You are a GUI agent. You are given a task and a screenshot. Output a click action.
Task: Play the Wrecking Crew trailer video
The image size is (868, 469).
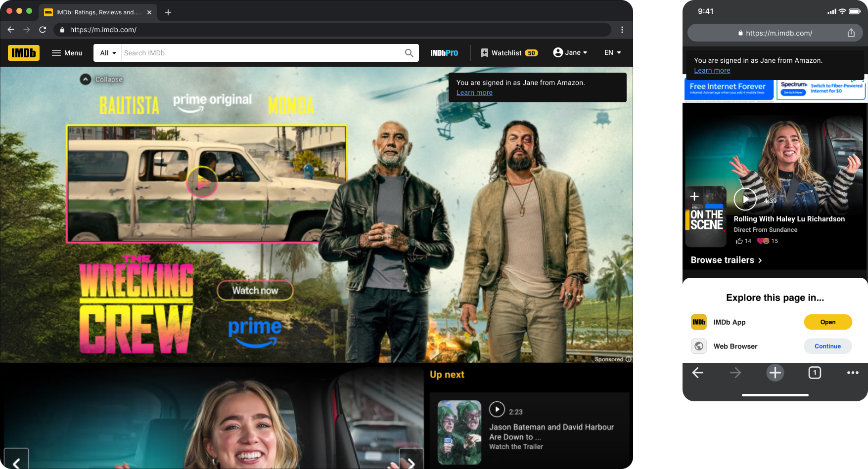click(202, 182)
